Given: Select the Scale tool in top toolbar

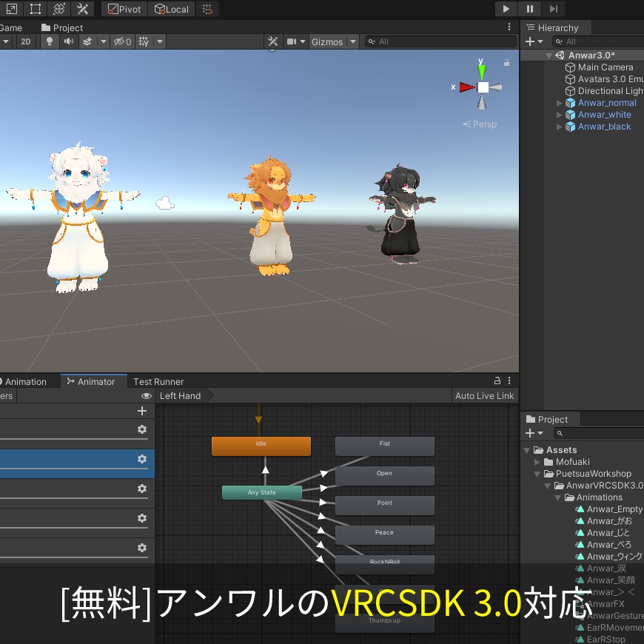Looking at the screenshot, I should (x=12, y=9).
